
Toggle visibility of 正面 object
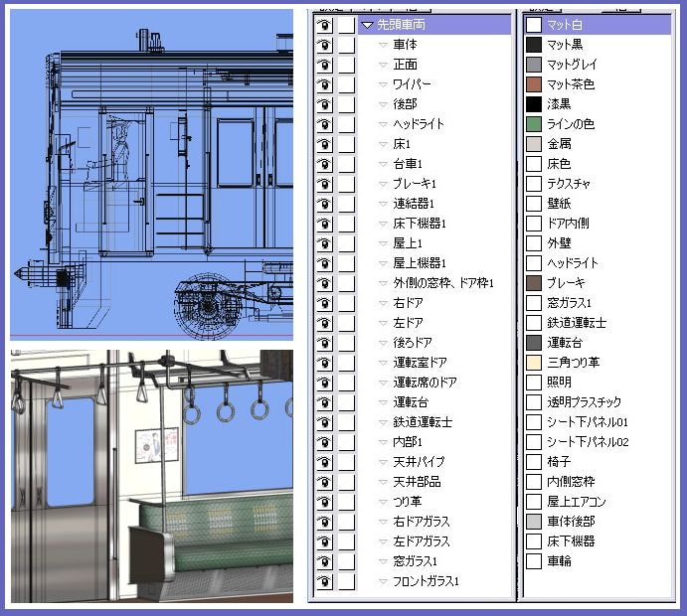pyautogui.click(x=324, y=65)
